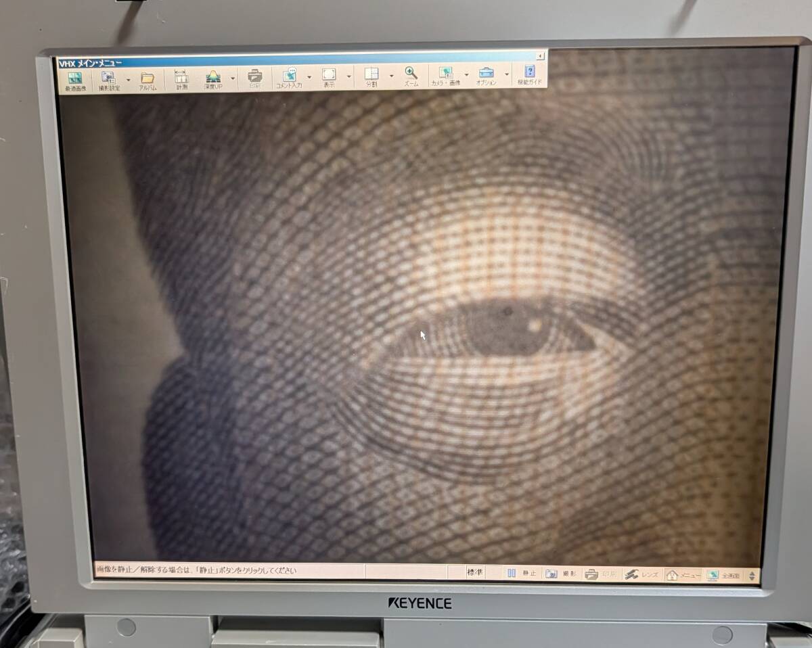
Task: Expand the カメラ・画像 dropdown arrow
Action: coord(467,75)
